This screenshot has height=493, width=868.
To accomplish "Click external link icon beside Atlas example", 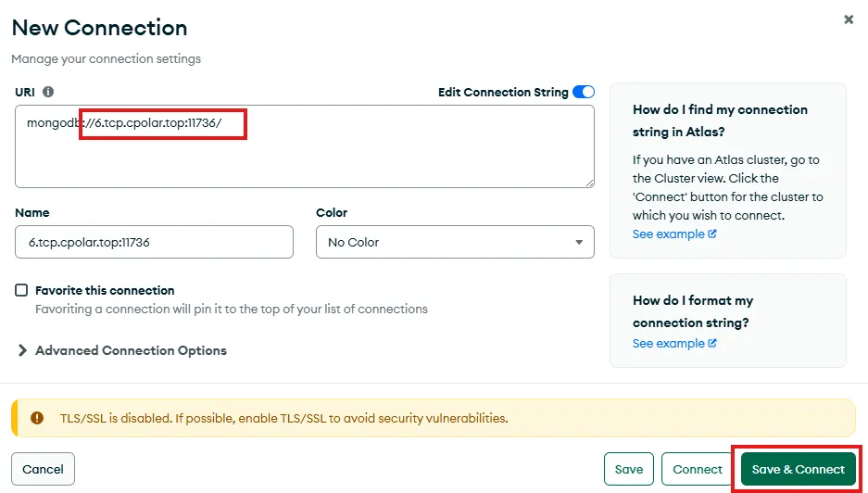I will [x=712, y=234].
